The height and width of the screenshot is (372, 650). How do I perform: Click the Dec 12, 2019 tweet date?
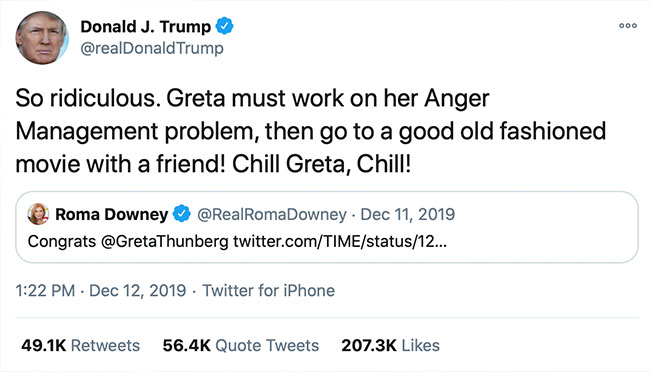[138, 291]
